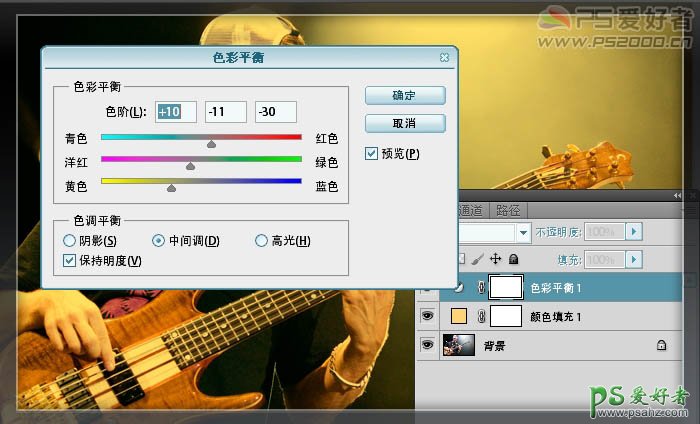Uncheck the 预览(P) preview checkbox
Viewport: 700px width, 424px height.
[371, 154]
